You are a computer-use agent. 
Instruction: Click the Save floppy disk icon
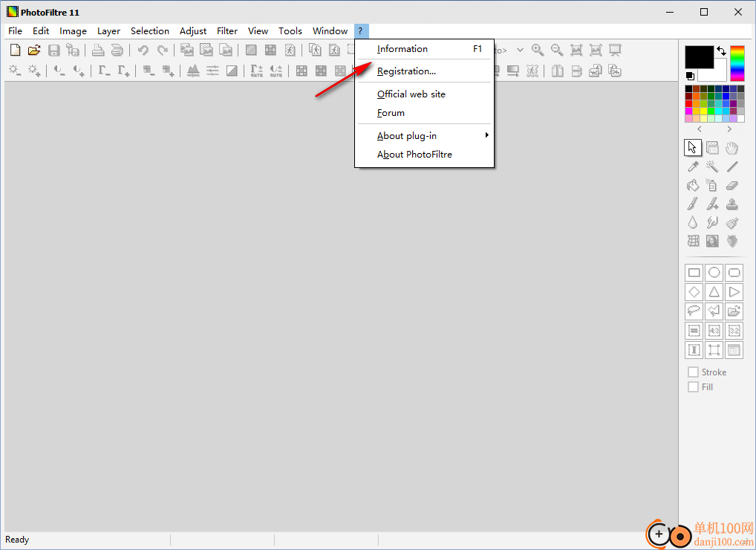[x=54, y=51]
